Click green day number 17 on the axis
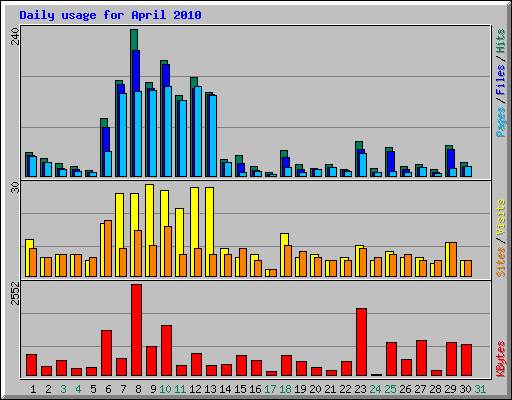This screenshot has height=400, width=512. (x=270, y=389)
